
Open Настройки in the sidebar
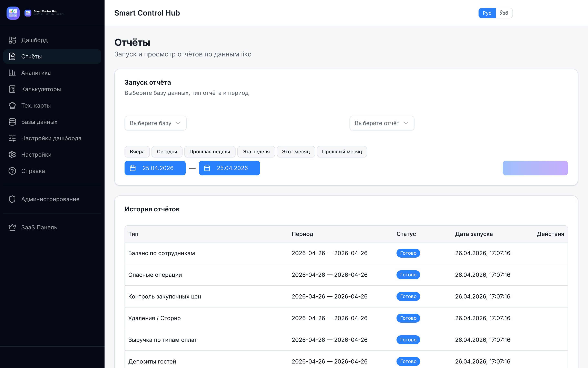(x=52, y=155)
